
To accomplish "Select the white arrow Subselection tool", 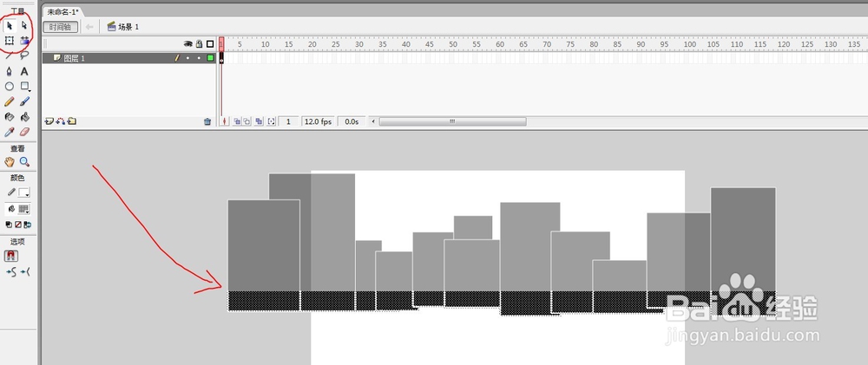I will point(24,25).
